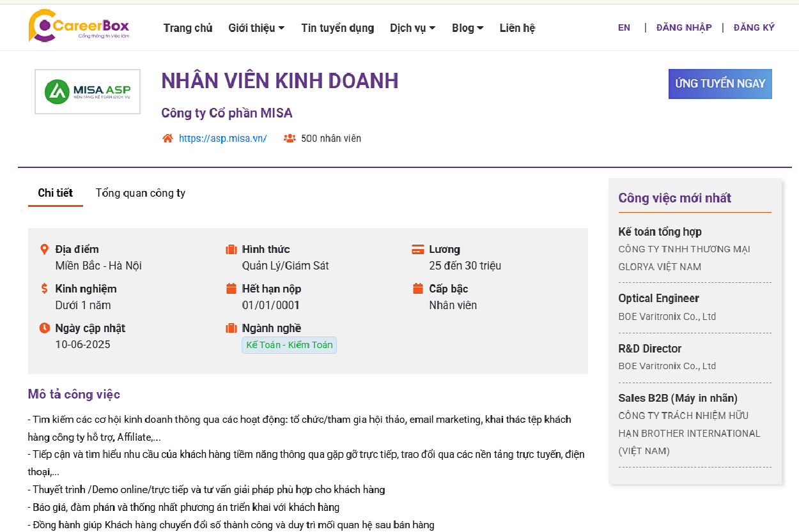
Task: Click the Quản Lý/Giám Sát value
Action: [285, 266]
